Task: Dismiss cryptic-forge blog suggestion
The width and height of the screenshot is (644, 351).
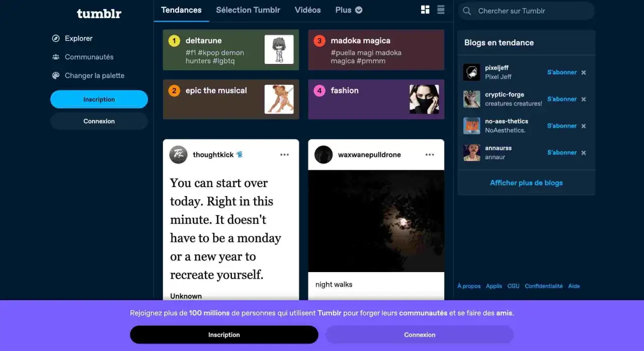Action: (x=584, y=99)
